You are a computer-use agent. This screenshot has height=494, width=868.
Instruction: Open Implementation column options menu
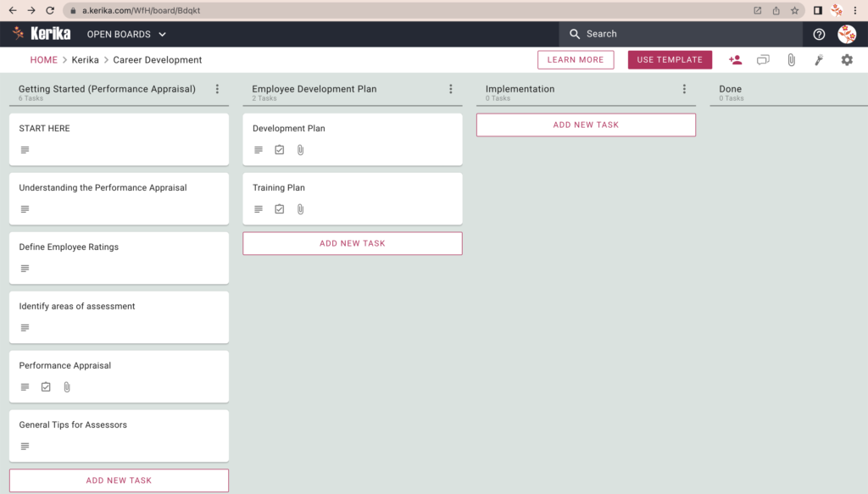point(684,89)
